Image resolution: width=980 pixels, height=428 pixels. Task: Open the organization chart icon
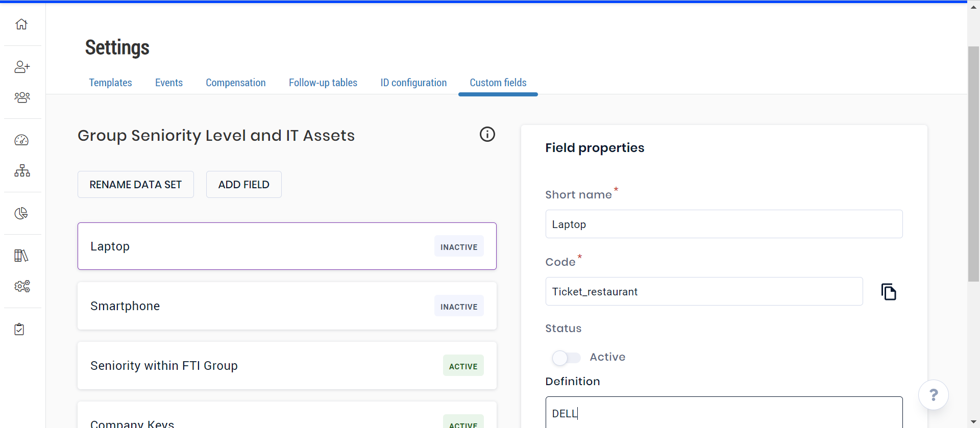(x=22, y=170)
